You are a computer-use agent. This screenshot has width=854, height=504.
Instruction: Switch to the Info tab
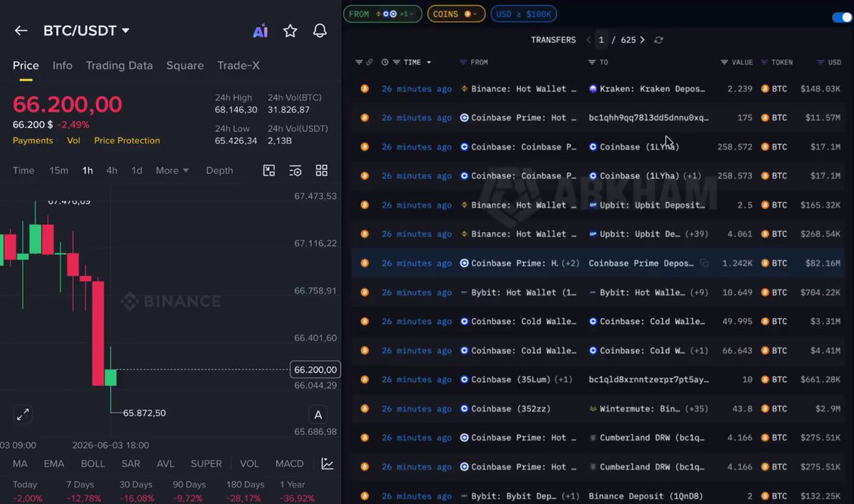(62, 65)
